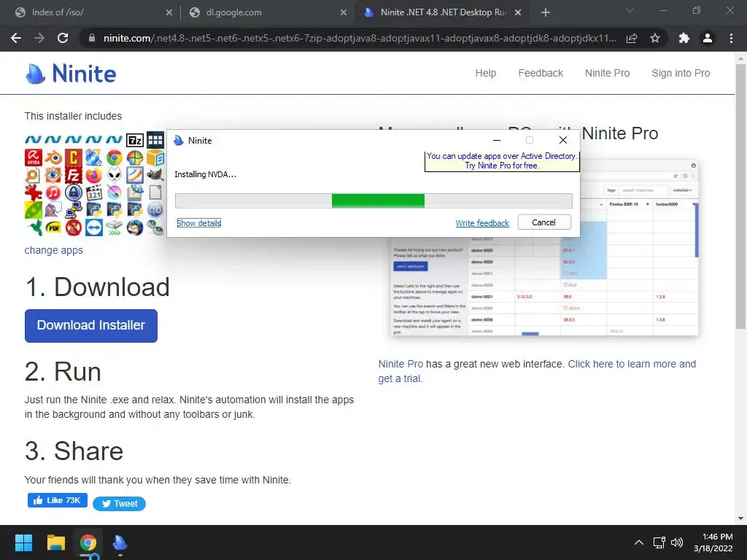Click the SUPERAntiSpyware red no-bug icon
Viewport: 747px width, 560px height.
click(74, 227)
